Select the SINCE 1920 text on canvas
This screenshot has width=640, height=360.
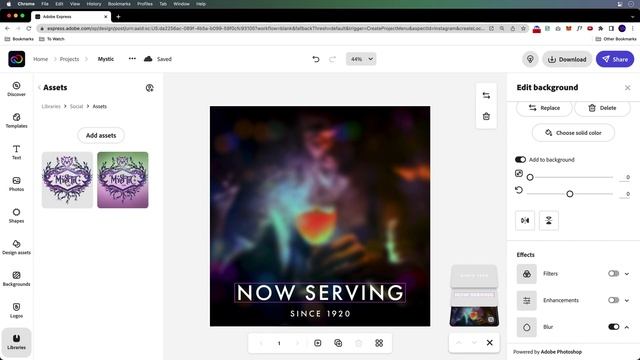(320, 314)
